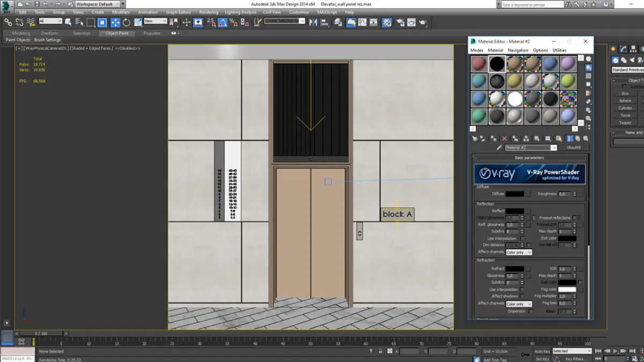The image size is (644, 362).
Task: Enable Fresnel reflections checkbox
Action: tap(574, 218)
